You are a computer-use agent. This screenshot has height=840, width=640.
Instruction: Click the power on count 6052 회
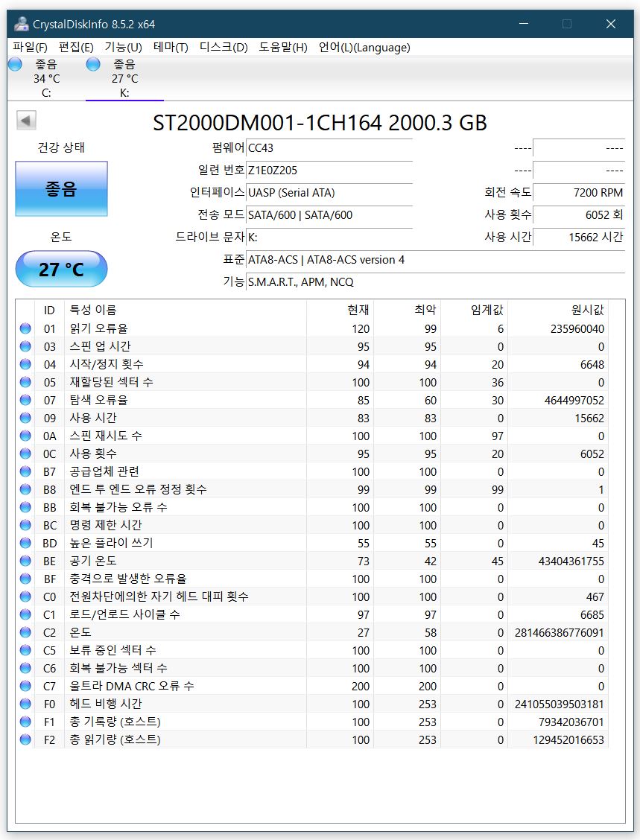[x=579, y=214]
